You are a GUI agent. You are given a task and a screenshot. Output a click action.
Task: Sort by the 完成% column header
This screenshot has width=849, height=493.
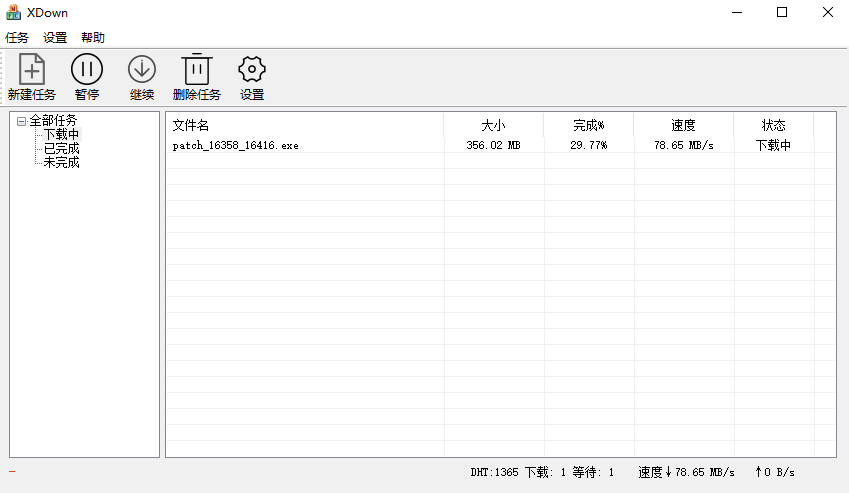(x=589, y=126)
